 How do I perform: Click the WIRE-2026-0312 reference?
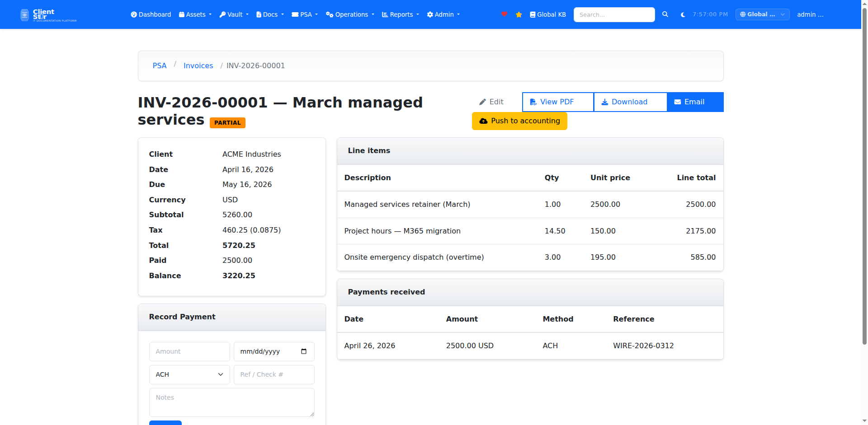click(x=643, y=346)
